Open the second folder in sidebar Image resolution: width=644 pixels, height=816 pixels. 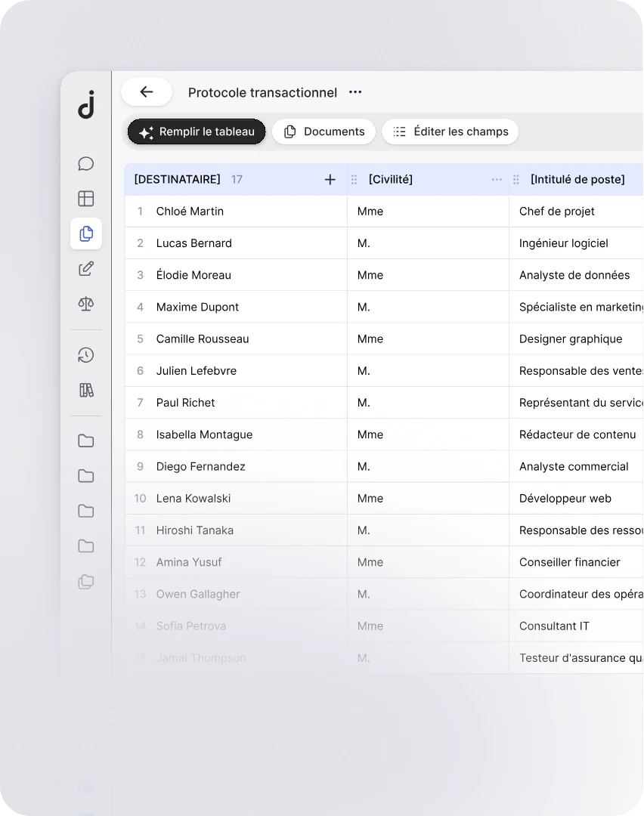coord(86,476)
